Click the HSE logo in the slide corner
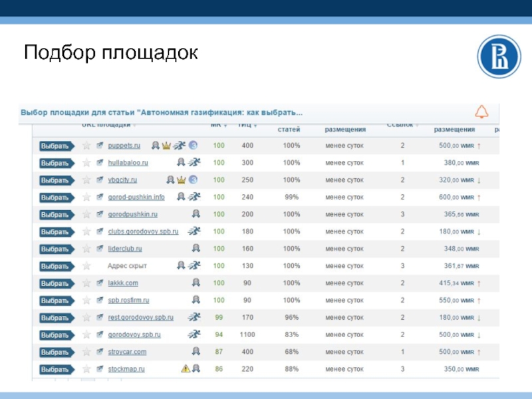532x399 pixels. pyautogui.click(x=499, y=57)
